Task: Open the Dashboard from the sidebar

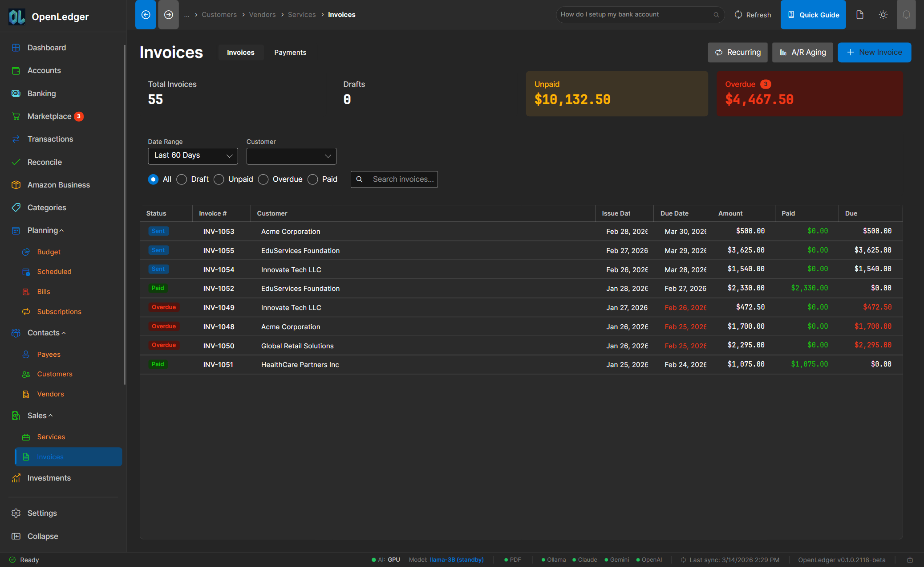Action: pyautogui.click(x=46, y=47)
